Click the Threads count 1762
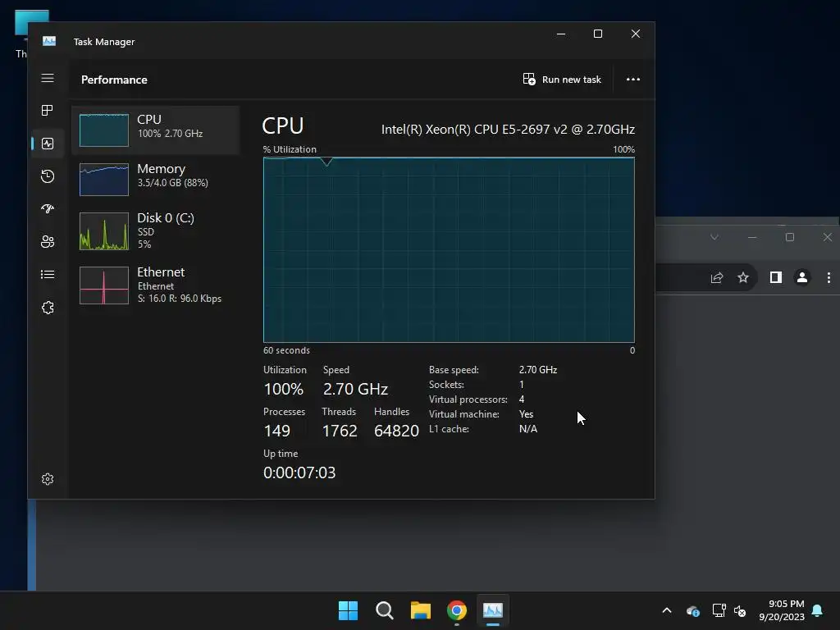 pyautogui.click(x=339, y=431)
